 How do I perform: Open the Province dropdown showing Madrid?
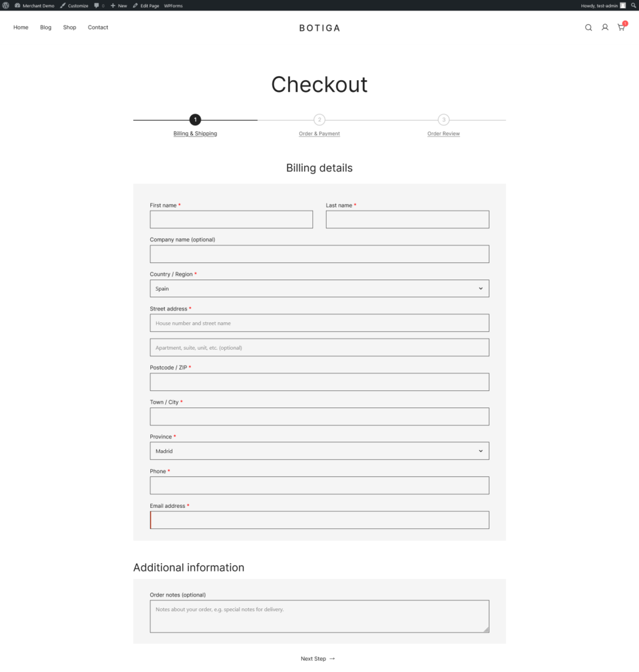click(319, 451)
